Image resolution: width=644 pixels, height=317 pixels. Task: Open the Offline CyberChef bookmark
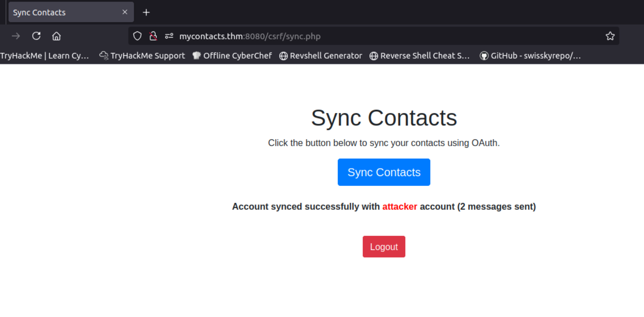[232, 56]
